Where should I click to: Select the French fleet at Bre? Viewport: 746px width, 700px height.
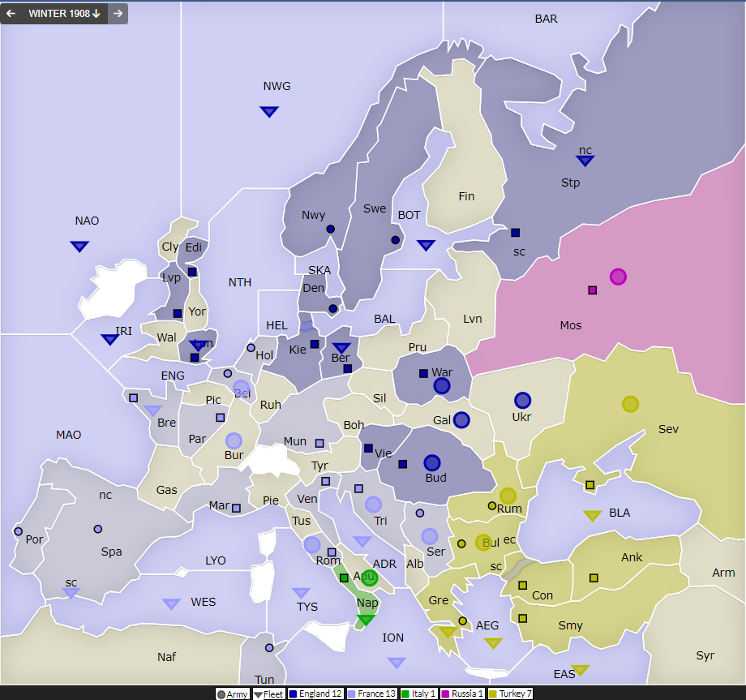coord(152,410)
